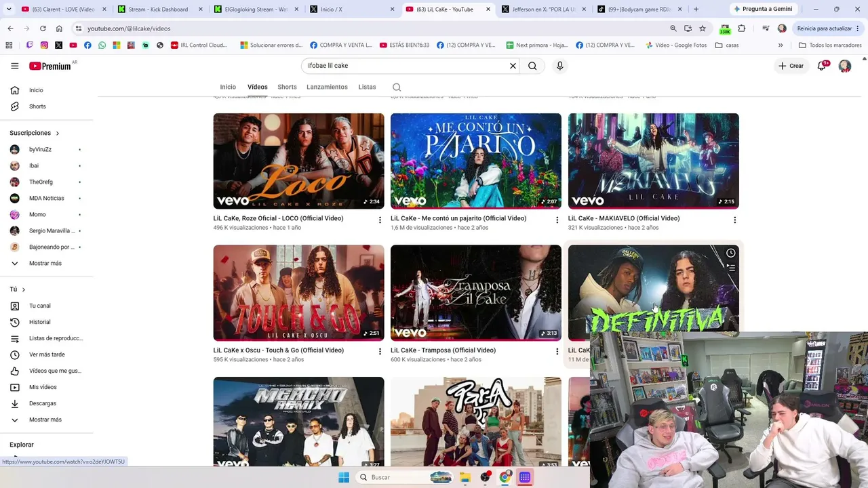Viewport: 868px width, 488px height.
Task: Open options menu for LOCO video
Action: tap(380, 220)
